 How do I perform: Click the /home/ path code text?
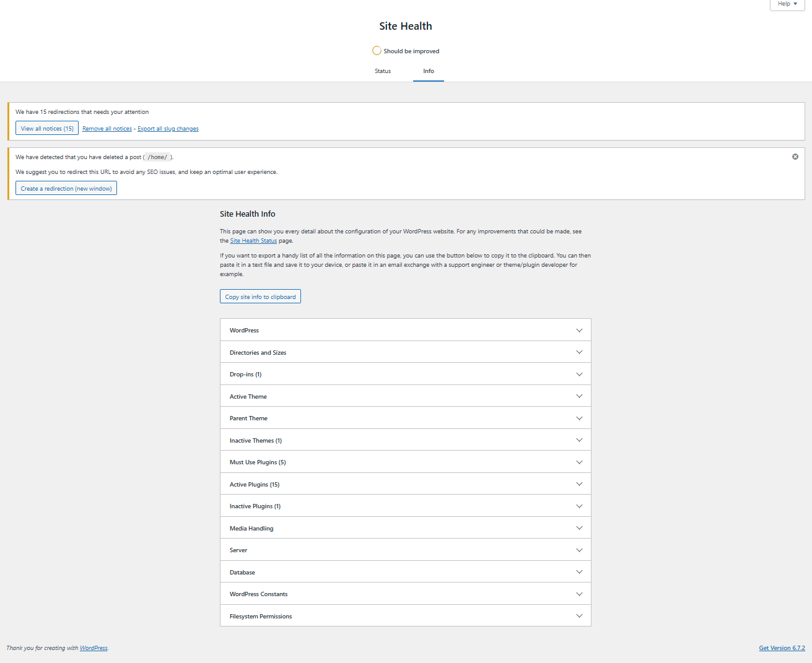(157, 157)
